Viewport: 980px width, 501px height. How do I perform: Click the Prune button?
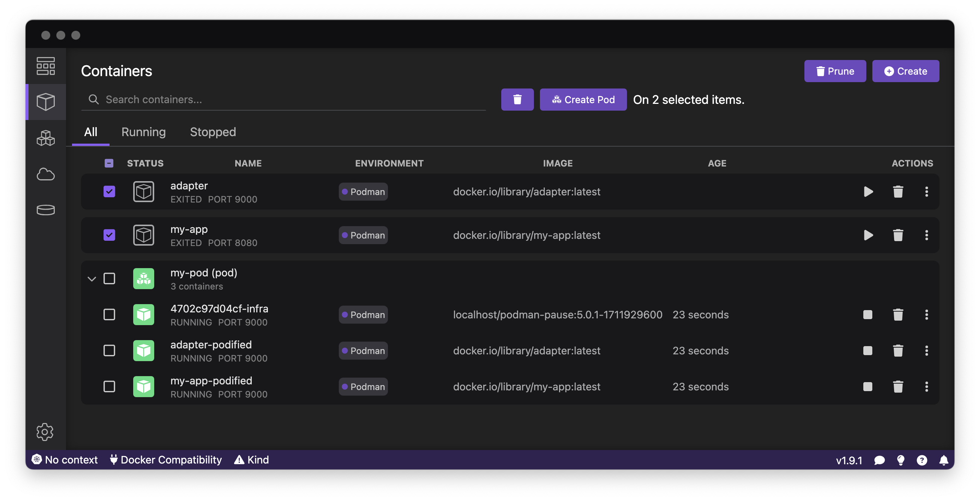click(x=835, y=71)
